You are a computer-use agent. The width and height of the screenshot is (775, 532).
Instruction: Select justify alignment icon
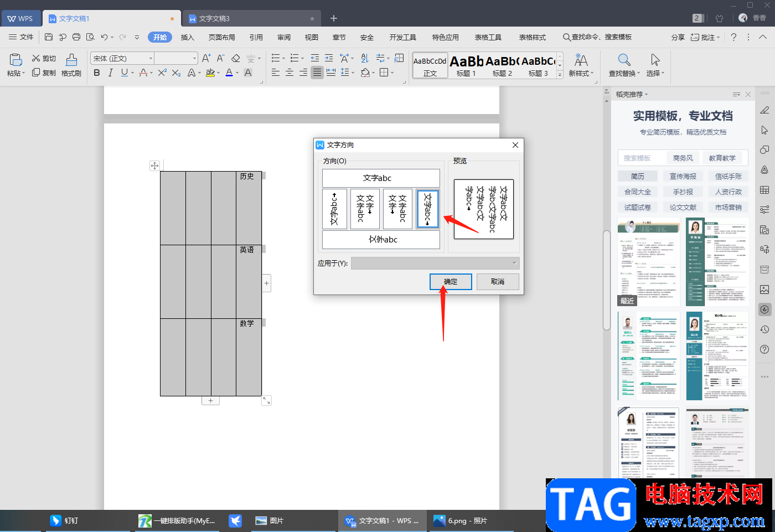pos(317,73)
